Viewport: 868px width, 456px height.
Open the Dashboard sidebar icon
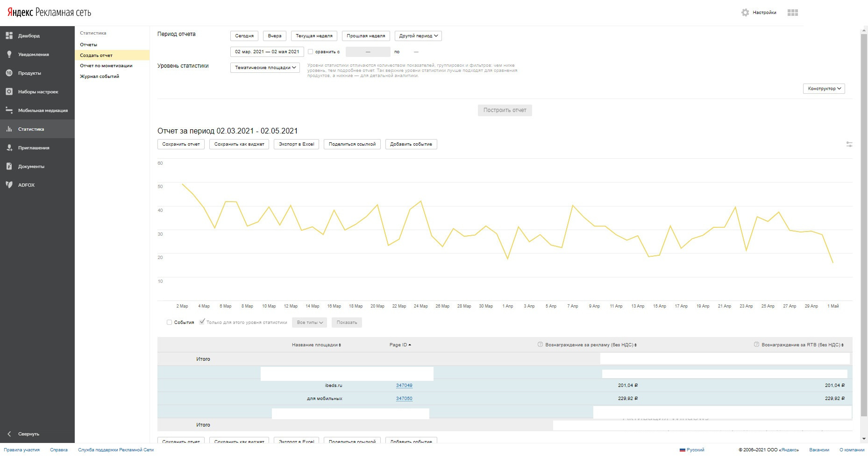(x=9, y=35)
